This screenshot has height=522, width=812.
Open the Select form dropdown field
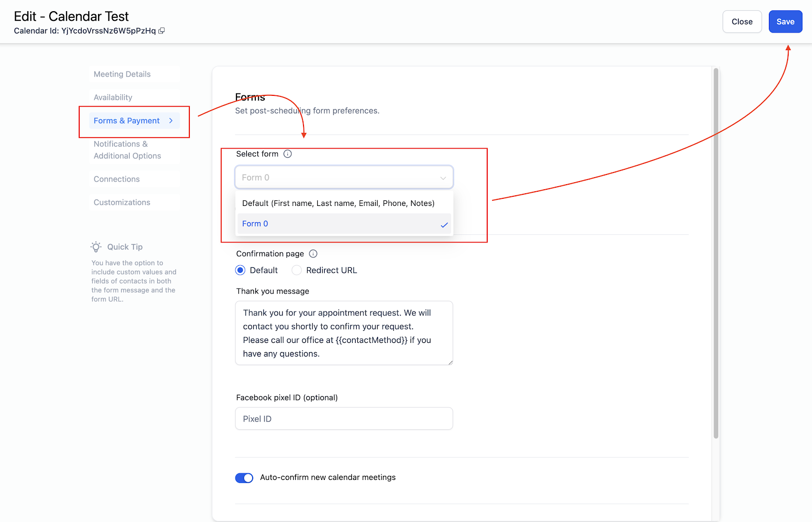coord(344,178)
